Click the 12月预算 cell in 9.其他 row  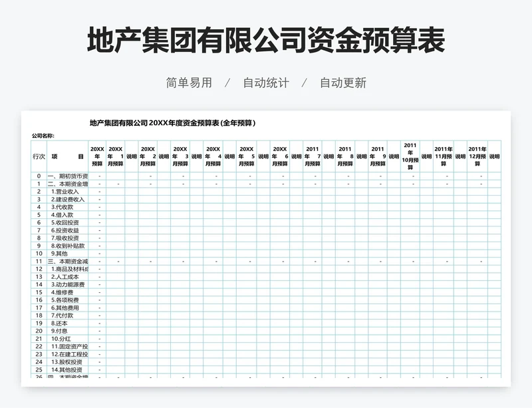[477, 254]
